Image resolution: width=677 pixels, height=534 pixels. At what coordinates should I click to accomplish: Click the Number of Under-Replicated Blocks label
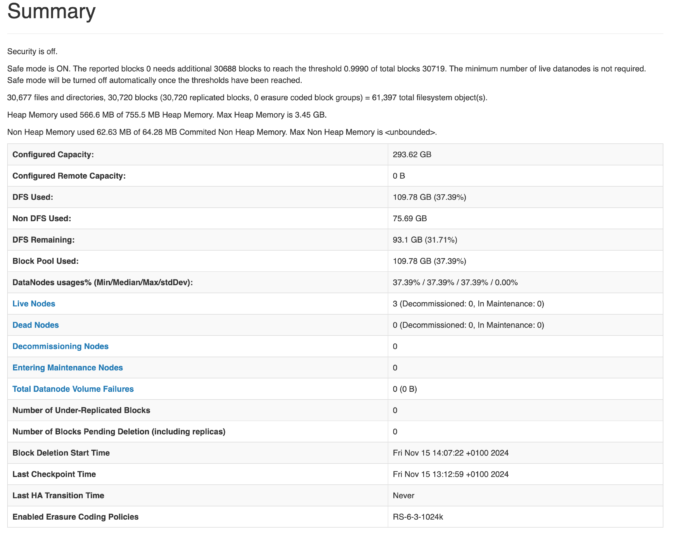81,410
